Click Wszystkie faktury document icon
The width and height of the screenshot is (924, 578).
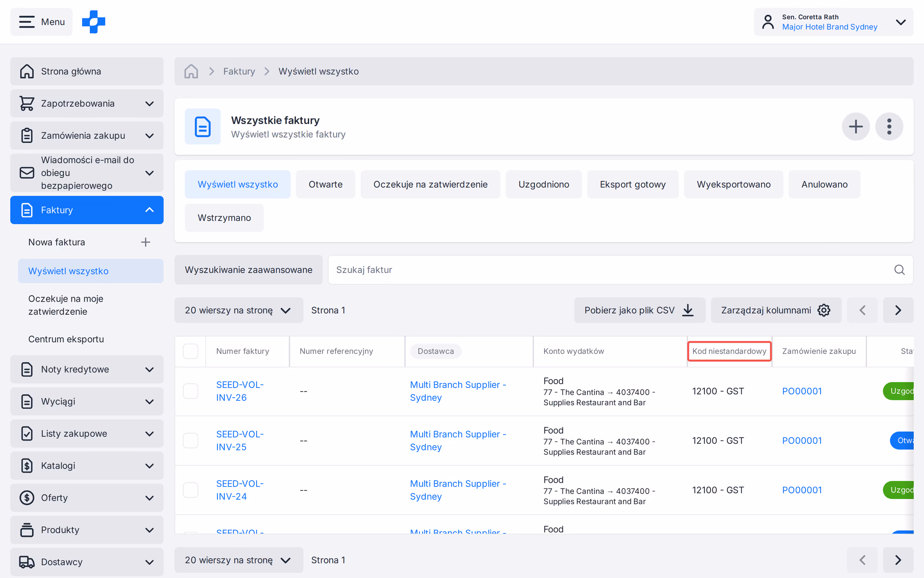tap(203, 127)
